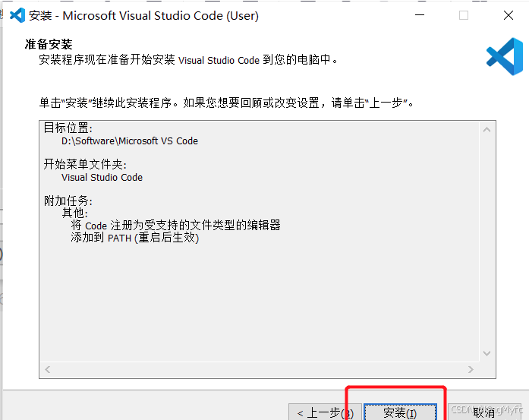Cancel setup with the 取消 button
Screen dimensions: 529x420
pos(484,412)
